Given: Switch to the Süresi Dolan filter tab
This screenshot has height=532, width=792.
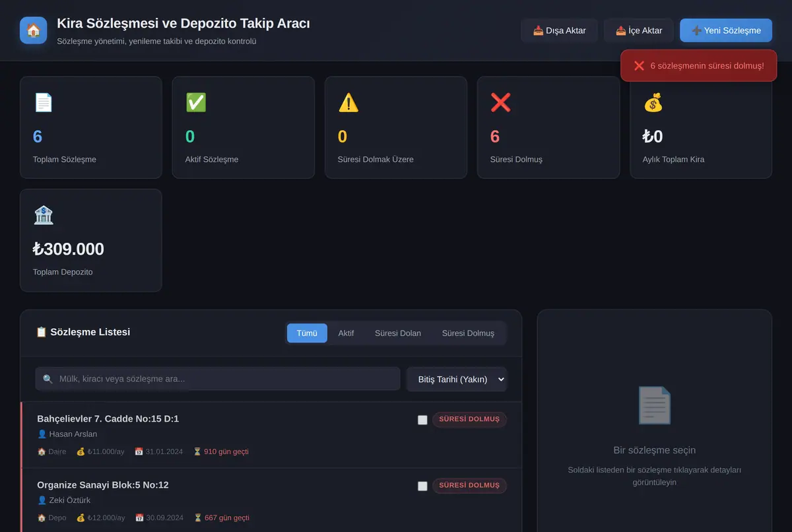Looking at the screenshot, I should 398,333.
